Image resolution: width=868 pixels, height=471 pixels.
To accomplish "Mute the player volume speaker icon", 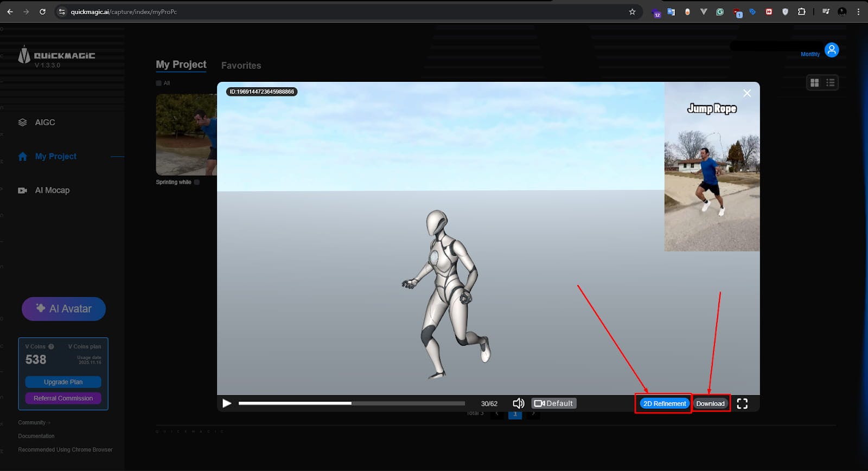I will [x=519, y=403].
